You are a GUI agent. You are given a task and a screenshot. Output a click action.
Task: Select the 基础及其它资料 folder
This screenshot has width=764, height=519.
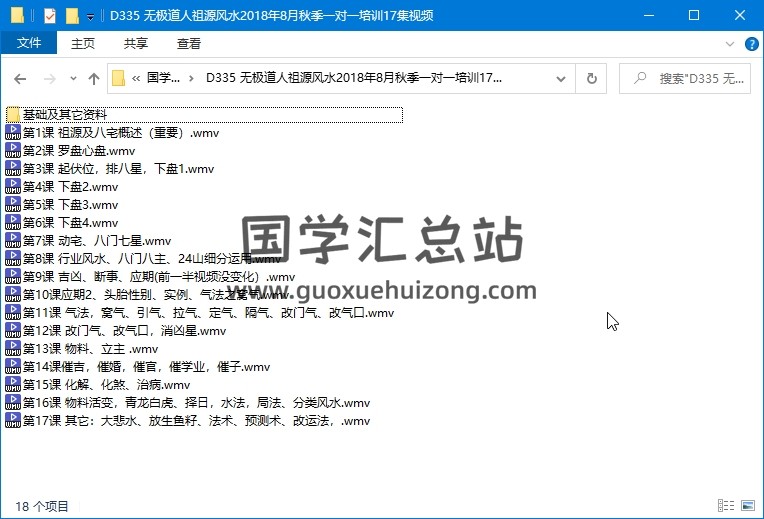coord(205,115)
